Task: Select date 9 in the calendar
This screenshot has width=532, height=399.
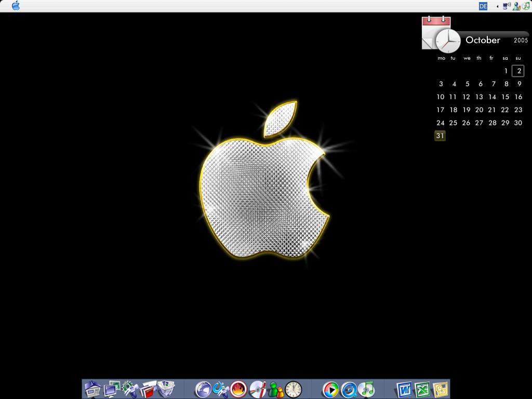Action: [x=519, y=84]
